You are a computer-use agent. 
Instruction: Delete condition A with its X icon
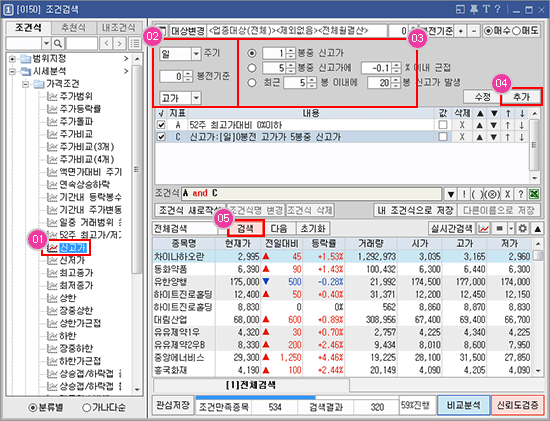click(x=462, y=125)
